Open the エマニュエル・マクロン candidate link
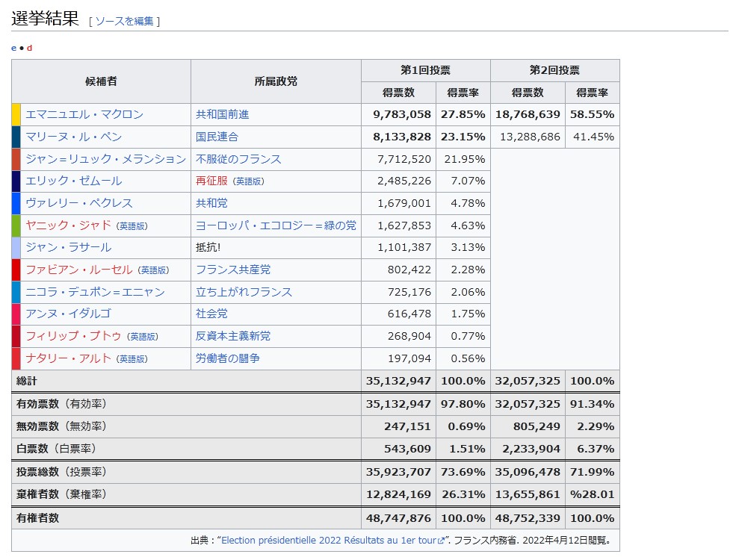The height and width of the screenshot is (560, 739). pyautogui.click(x=84, y=114)
